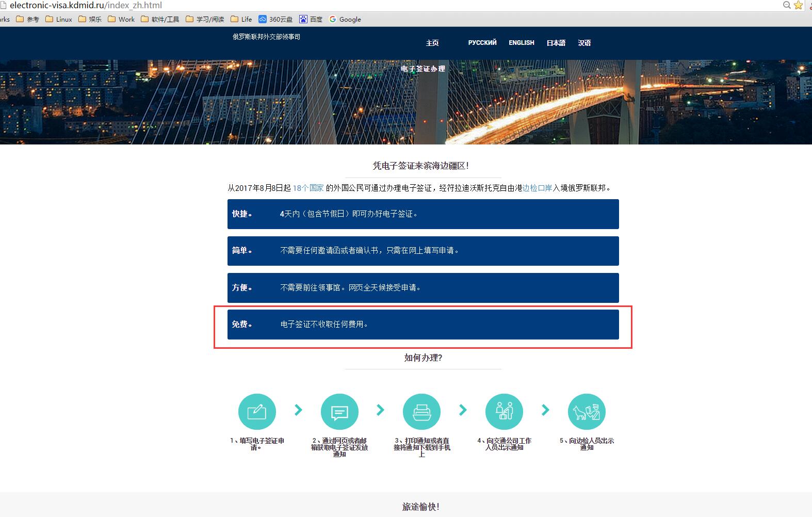Click step 3 label 打印通知或下载到手机

tap(421, 447)
